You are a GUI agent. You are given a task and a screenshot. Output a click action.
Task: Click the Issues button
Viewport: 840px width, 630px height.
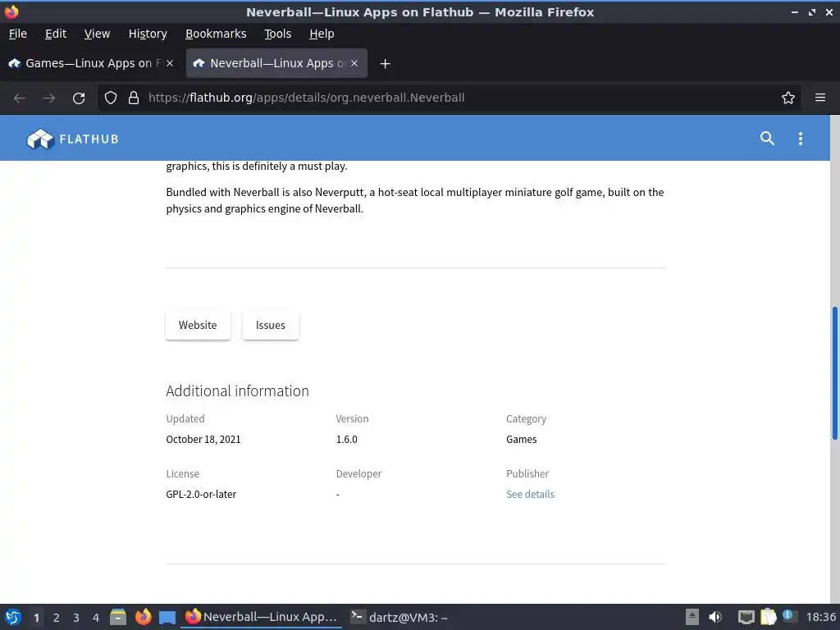point(271,325)
